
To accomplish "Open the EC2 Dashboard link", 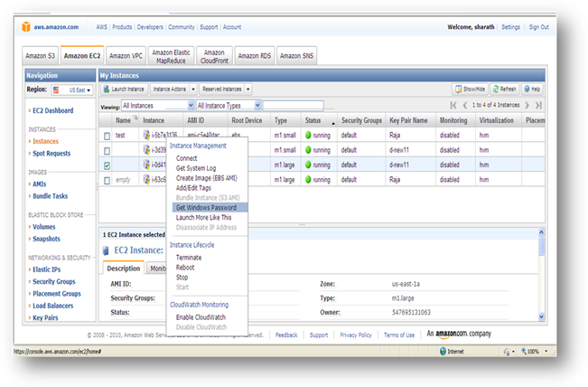I will (x=53, y=110).
